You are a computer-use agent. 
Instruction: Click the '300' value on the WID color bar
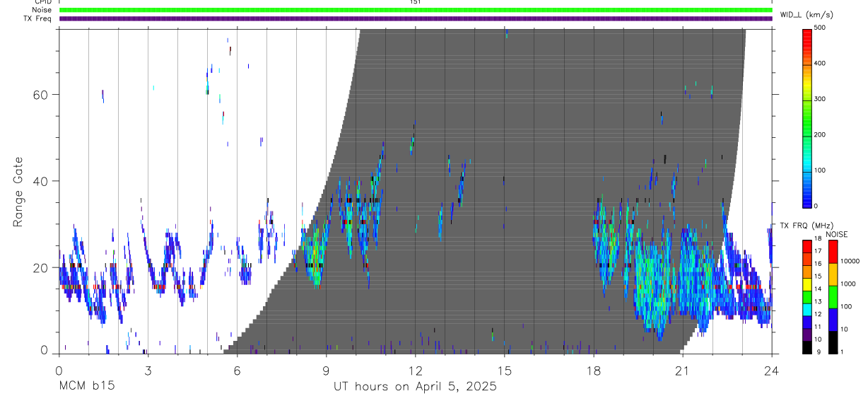[x=820, y=99]
